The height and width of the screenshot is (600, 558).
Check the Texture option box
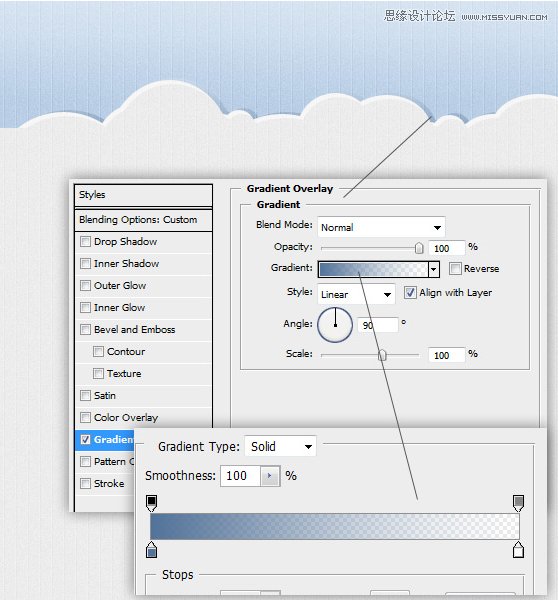coord(98,373)
